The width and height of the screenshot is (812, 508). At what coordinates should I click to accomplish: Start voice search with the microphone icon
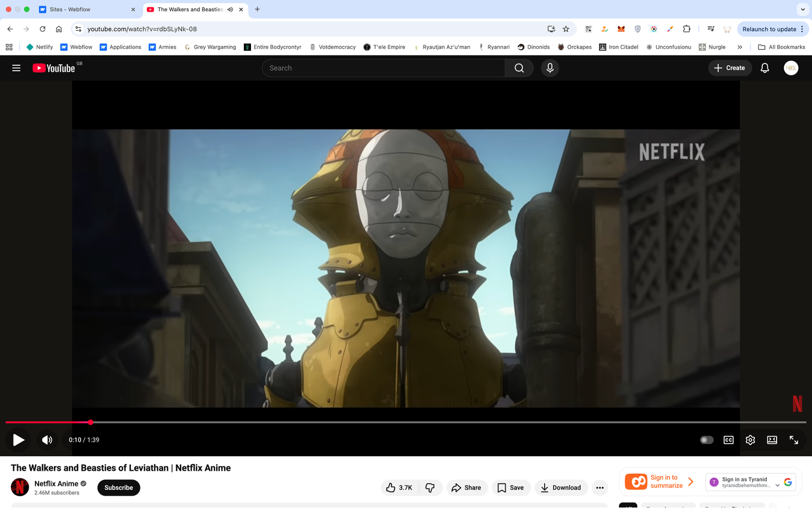coord(550,68)
